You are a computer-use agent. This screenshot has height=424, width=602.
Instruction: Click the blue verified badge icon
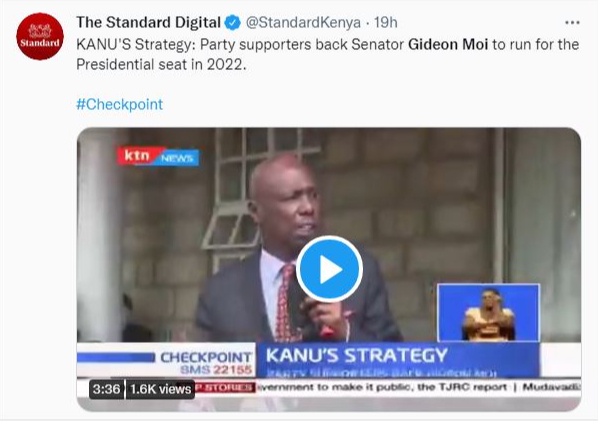(x=233, y=23)
